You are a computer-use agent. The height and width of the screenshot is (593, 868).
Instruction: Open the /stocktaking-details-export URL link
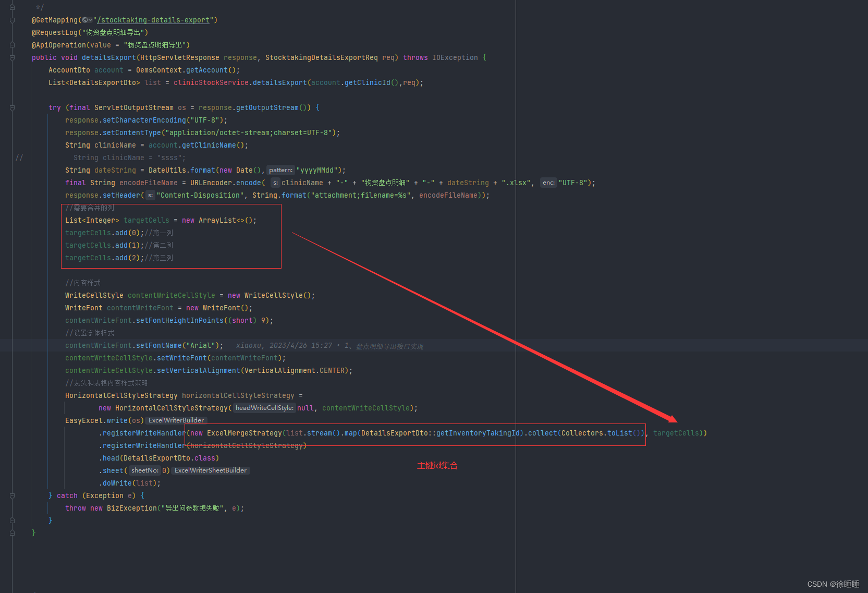[153, 20]
